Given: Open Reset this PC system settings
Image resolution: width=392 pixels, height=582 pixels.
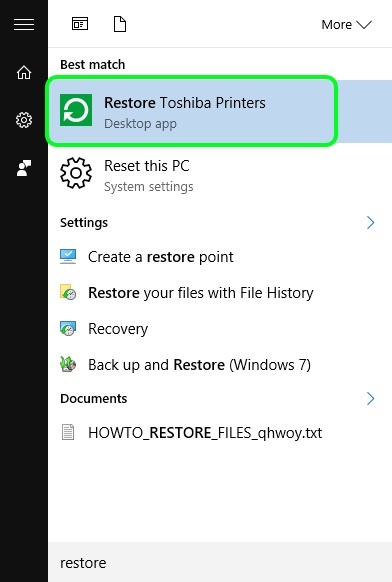Looking at the screenshot, I should (x=220, y=175).
